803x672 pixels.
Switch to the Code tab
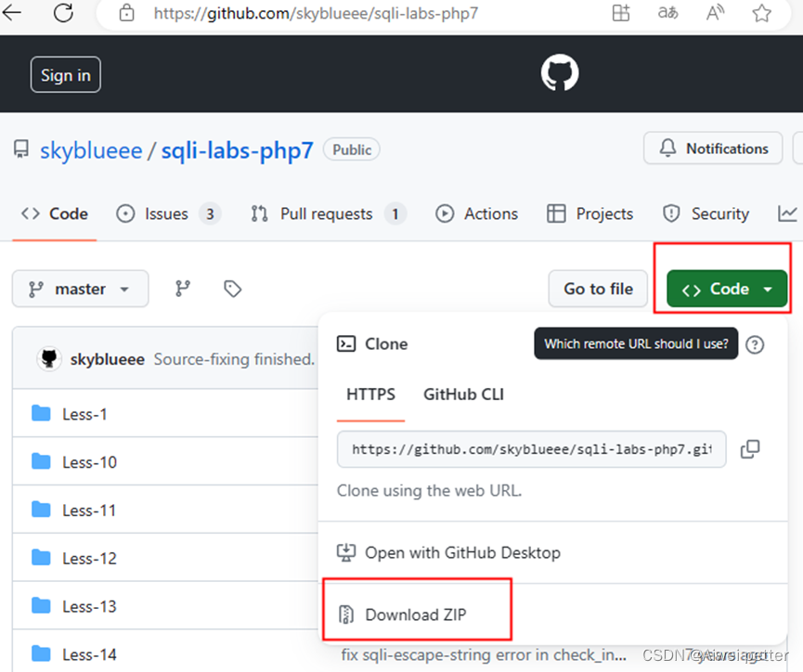pyautogui.click(x=54, y=213)
